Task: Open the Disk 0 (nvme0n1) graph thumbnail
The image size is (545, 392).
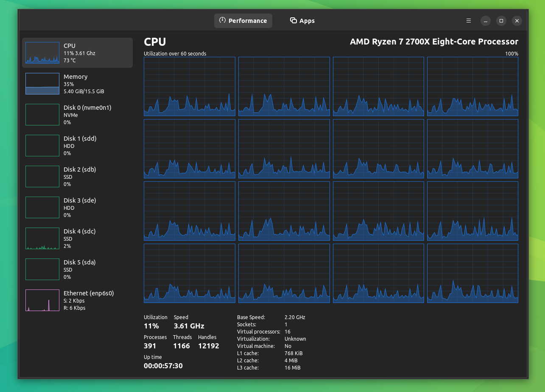Action: coord(42,114)
